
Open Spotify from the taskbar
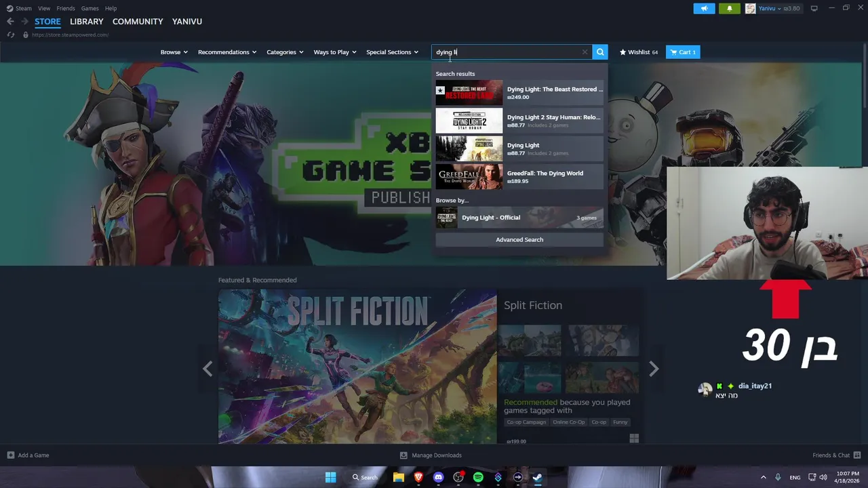click(x=478, y=477)
